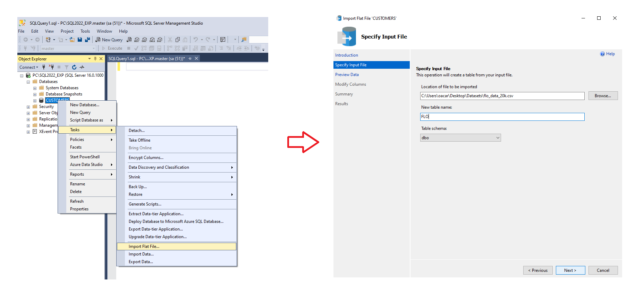Click the Refresh icon in Object Explorer

[74, 67]
